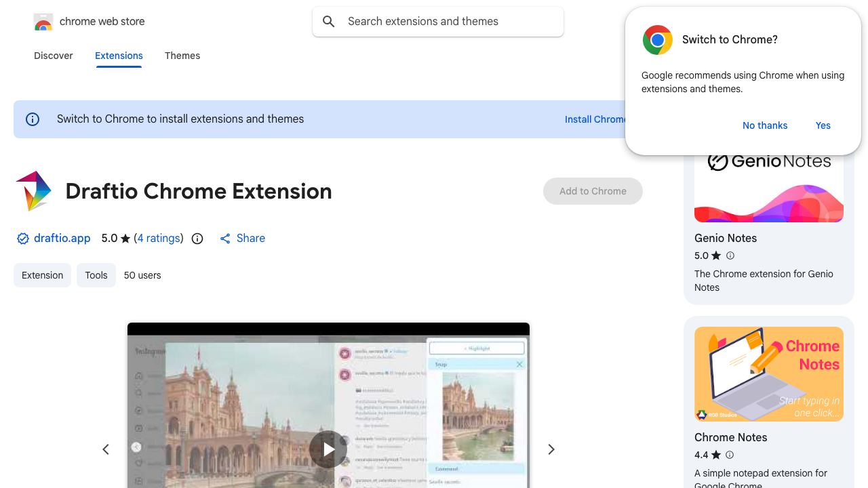Click the Draftio Chrome Extension heading

pos(199,191)
